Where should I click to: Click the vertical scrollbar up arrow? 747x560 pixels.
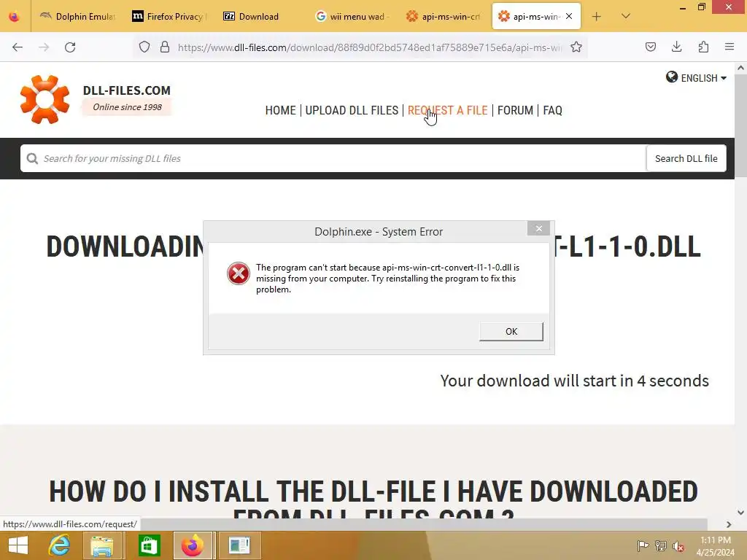tap(740, 68)
